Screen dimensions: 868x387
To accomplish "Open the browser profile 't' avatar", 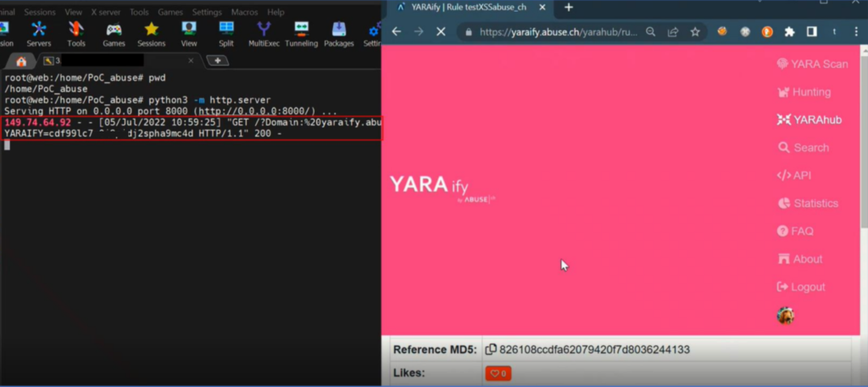I will click(834, 31).
